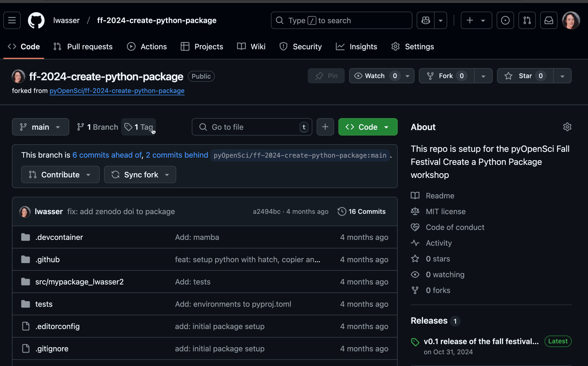Open the Actions tab
This screenshot has width=588, height=366.
pos(147,47)
